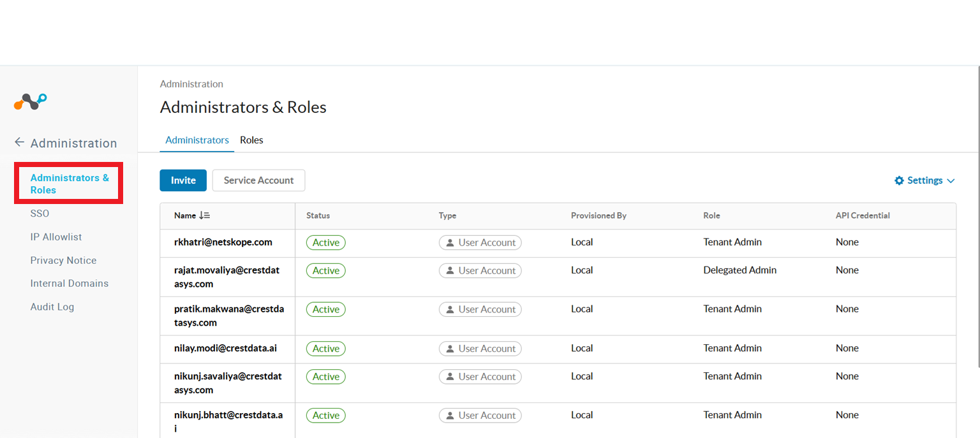The image size is (980, 438).
Task: Click Delegated Admin role for rajat.movaliya
Action: [x=740, y=270]
